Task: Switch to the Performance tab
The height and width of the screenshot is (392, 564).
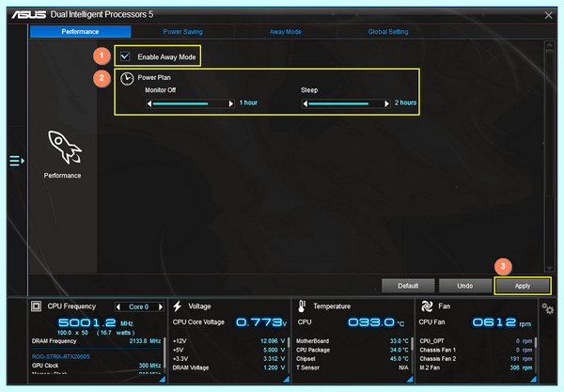Action: 80,32
